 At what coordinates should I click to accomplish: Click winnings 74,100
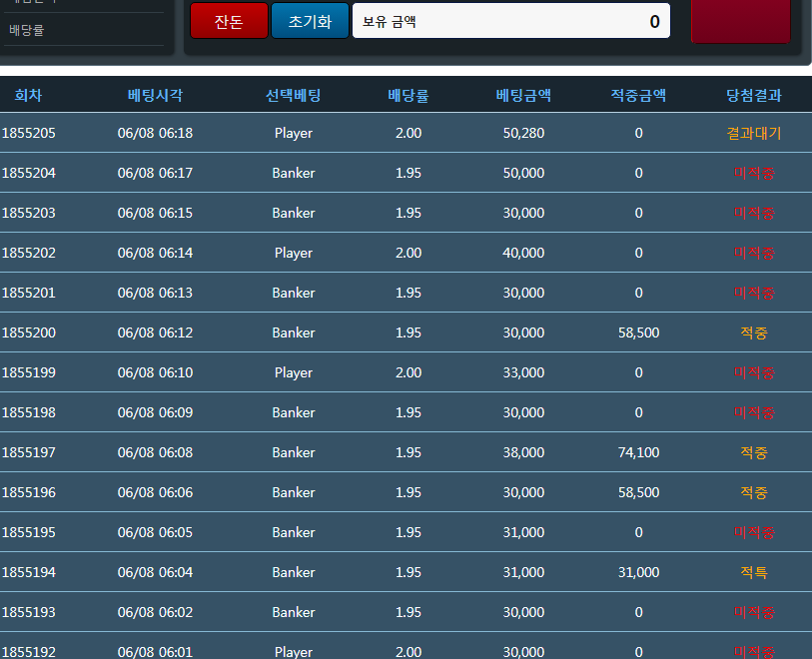(638, 452)
